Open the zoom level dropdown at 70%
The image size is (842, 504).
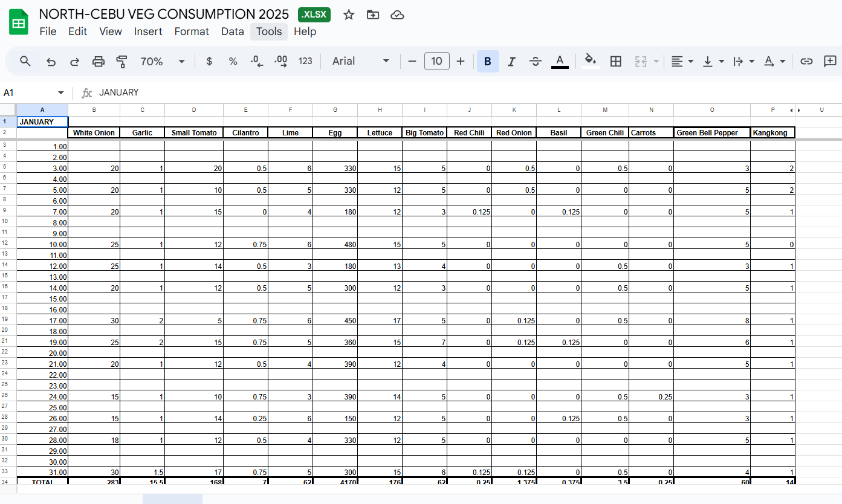[x=163, y=61]
